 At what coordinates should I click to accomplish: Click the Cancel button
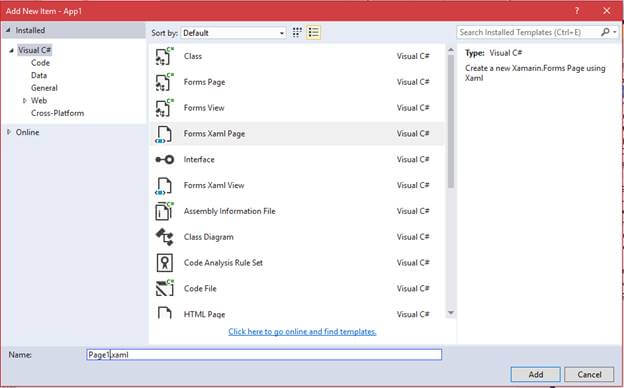(589, 374)
